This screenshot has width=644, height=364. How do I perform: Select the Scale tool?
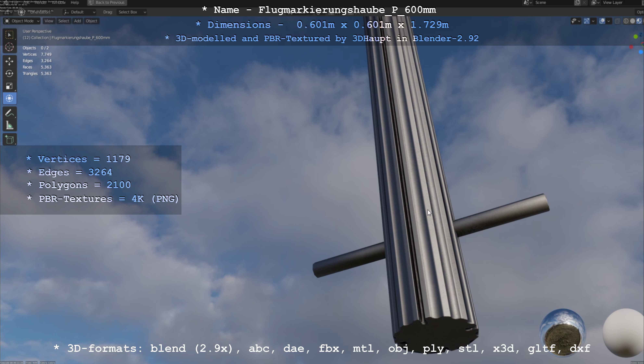coord(9,86)
